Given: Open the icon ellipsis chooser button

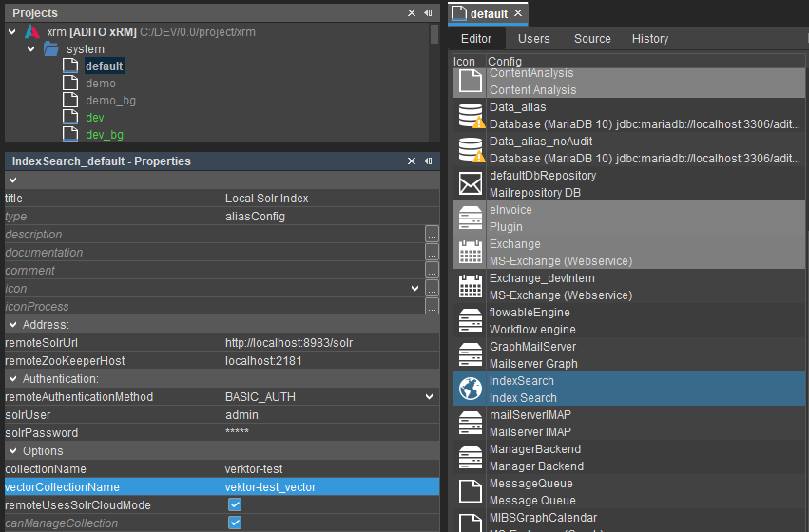Looking at the screenshot, I should coord(432,288).
